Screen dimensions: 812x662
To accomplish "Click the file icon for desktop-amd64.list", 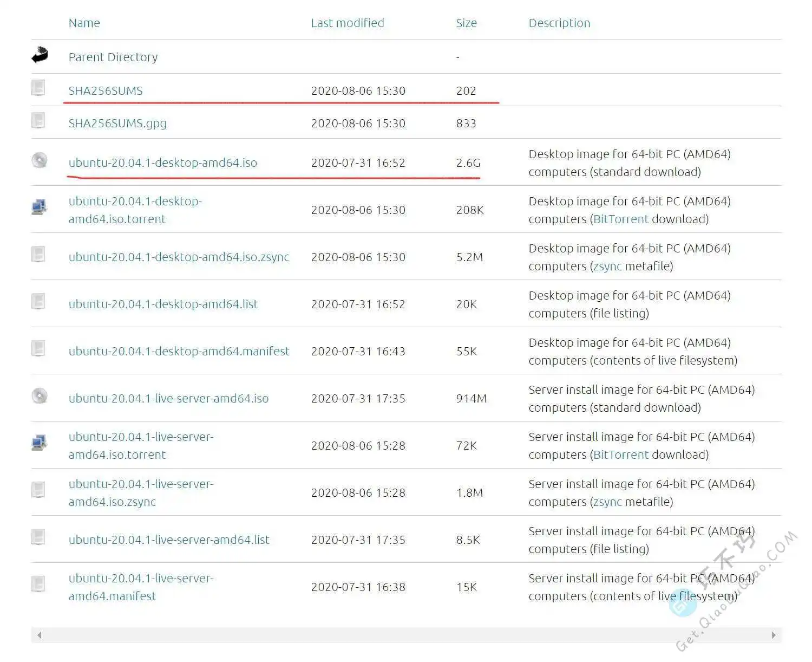I will point(38,301).
